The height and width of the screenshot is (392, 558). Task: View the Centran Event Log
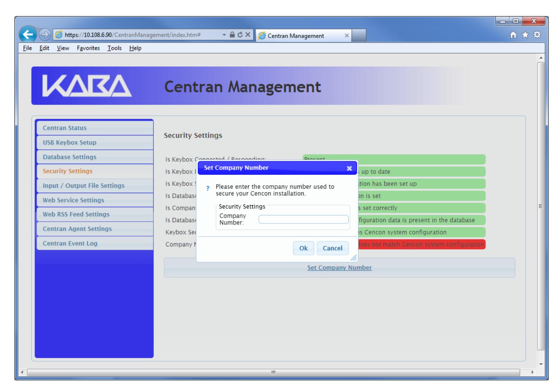tap(95, 243)
